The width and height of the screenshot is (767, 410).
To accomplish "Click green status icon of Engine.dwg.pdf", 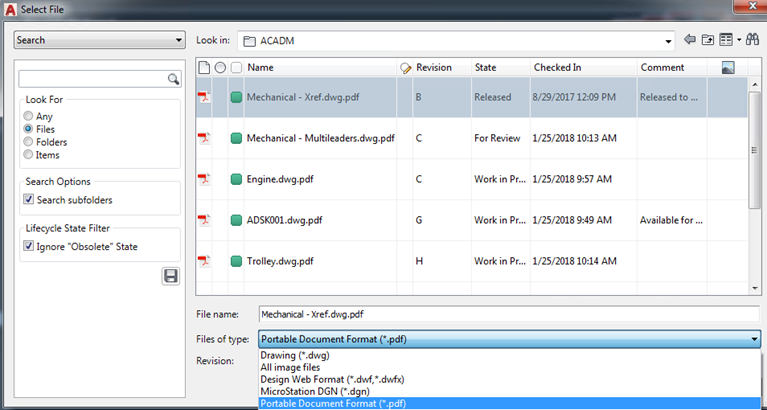I will click(x=236, y=180).
